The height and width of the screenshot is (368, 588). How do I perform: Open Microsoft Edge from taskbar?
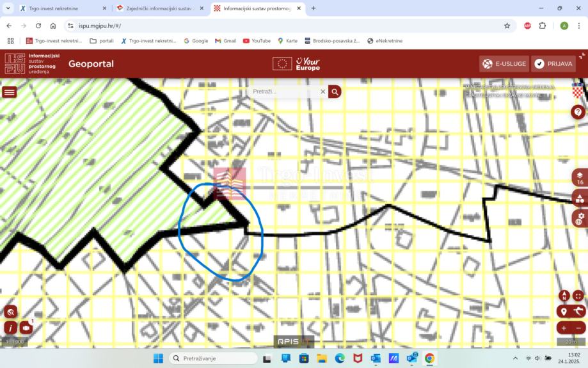click(x=340, y=358)
